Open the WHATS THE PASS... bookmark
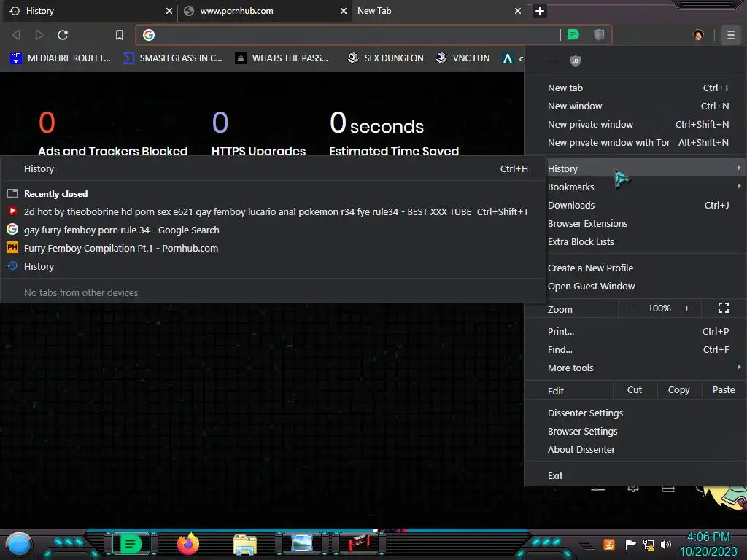The height and width of the screenshot is (560, 747). pyautogui.click(x=282, y=58)
